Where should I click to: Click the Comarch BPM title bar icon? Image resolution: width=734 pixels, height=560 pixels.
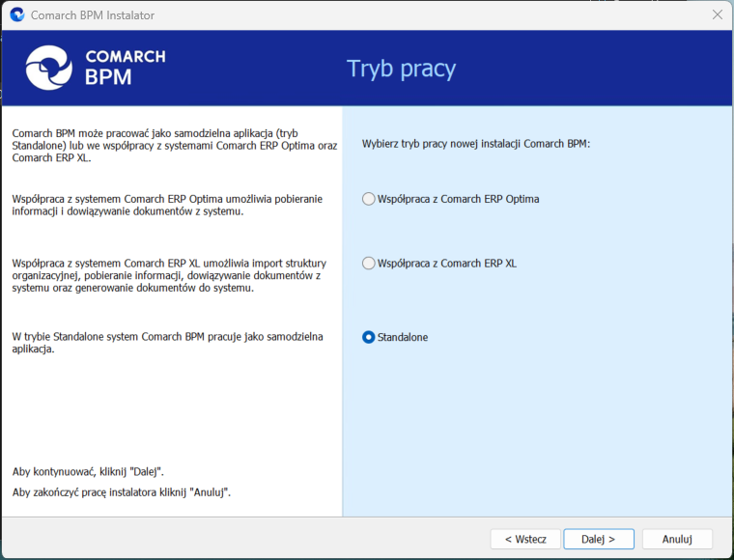(x=17, y=15)
